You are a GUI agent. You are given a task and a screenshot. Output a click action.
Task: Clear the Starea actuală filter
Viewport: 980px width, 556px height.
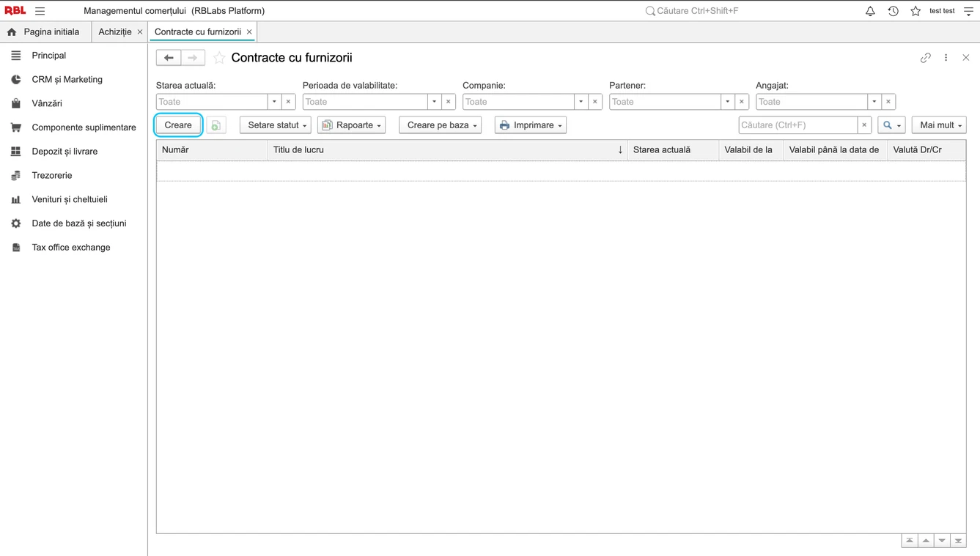(289, 102)
